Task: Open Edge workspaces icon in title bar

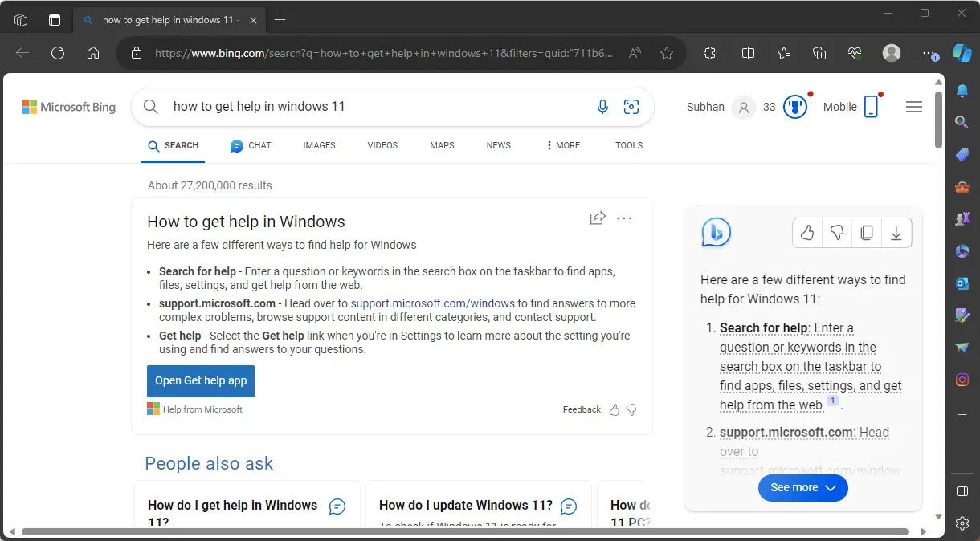Action: click(x=21, y=20)
